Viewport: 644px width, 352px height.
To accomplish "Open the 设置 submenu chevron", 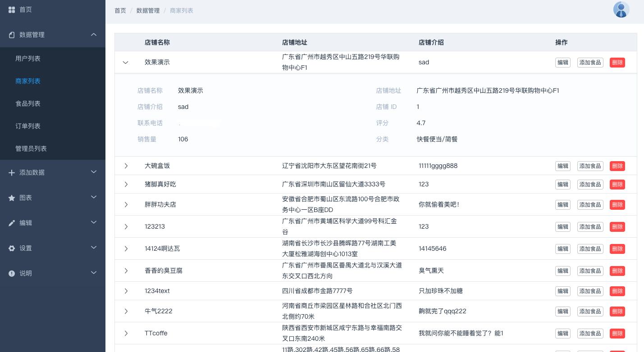I will 94,248.
